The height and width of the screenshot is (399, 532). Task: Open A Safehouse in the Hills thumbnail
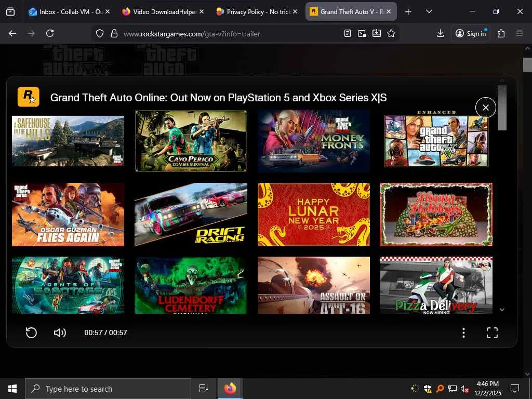coord(68,141)
